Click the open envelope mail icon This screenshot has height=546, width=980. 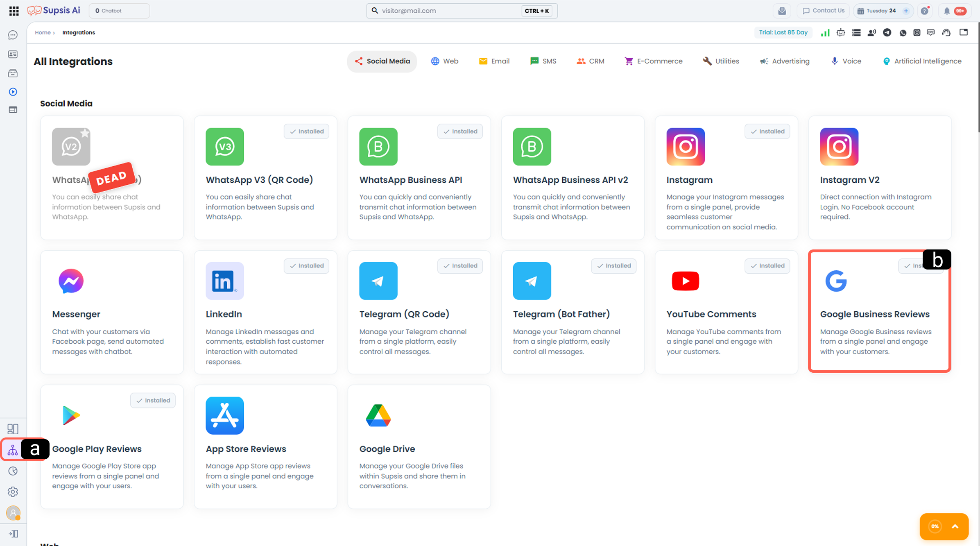click(x=782, y=11)
